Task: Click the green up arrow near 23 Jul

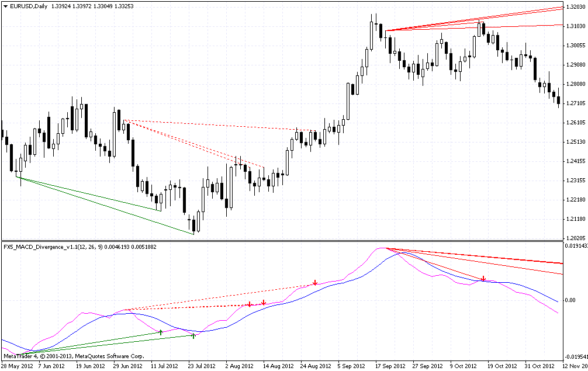Action: [x=193, y=336]
